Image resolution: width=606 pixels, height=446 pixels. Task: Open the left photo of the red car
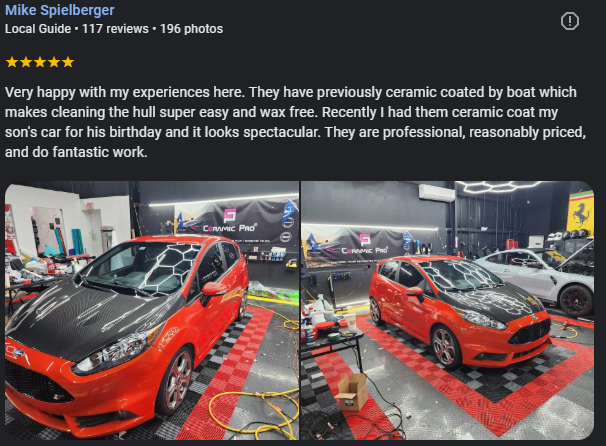(x=152, y=310)
